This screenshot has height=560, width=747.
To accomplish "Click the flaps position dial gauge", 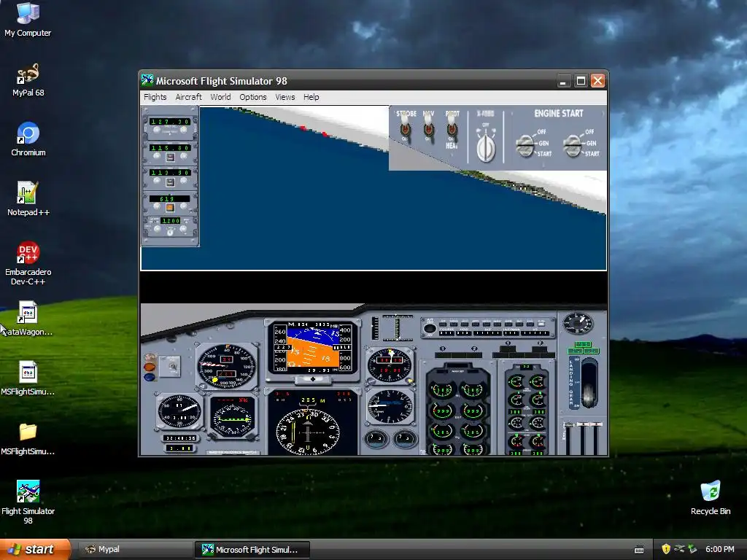I will point(578,324).
